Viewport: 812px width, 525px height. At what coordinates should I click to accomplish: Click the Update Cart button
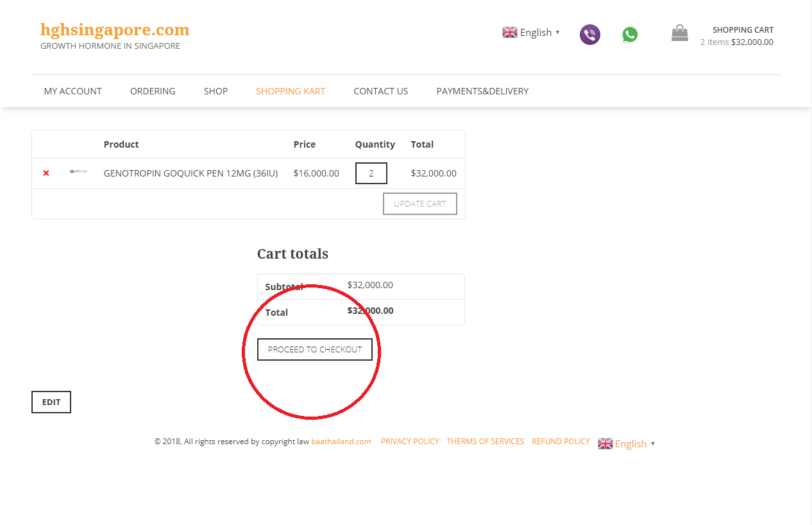(x=420, y=203)
